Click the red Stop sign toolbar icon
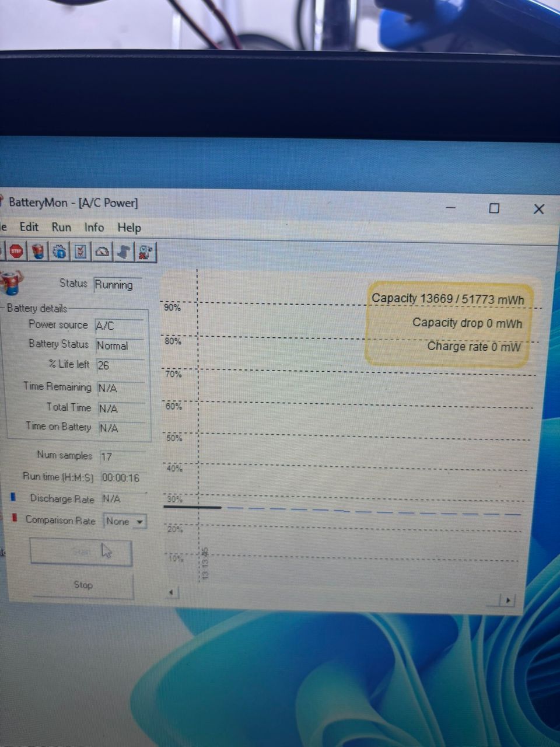 point(16,252)
